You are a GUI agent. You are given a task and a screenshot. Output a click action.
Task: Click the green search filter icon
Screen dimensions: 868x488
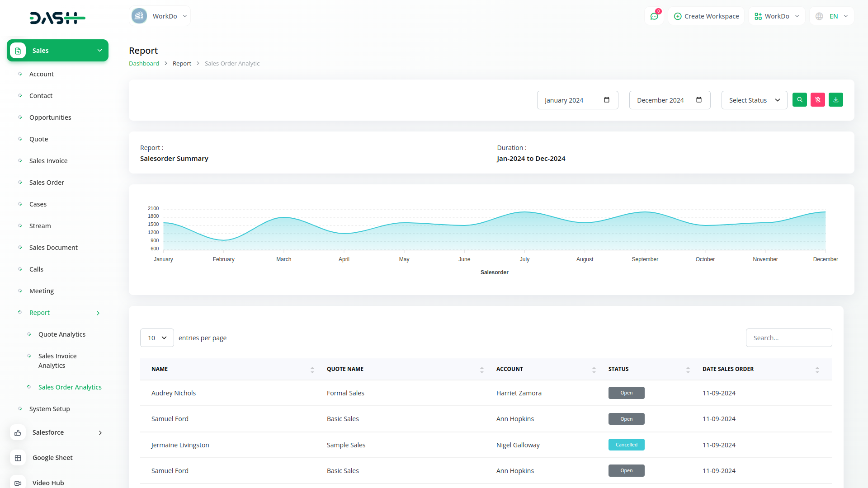tap(800, 100)
